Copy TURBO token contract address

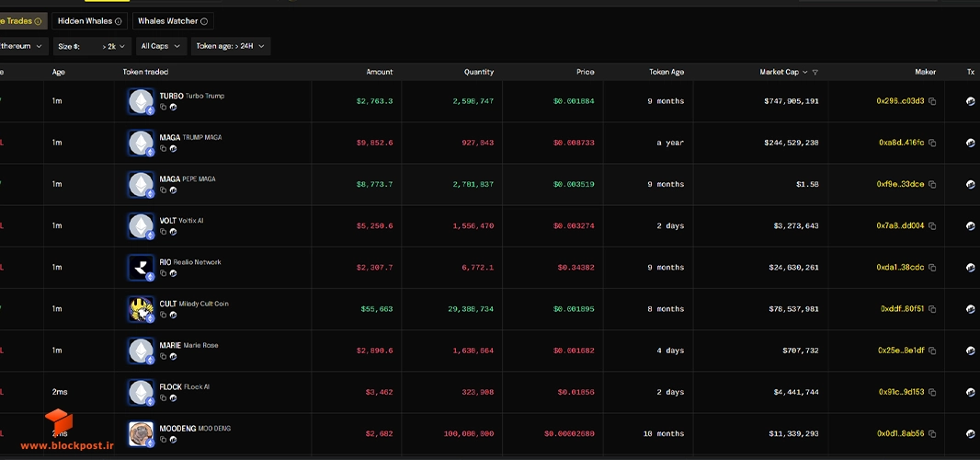[163, 107]
